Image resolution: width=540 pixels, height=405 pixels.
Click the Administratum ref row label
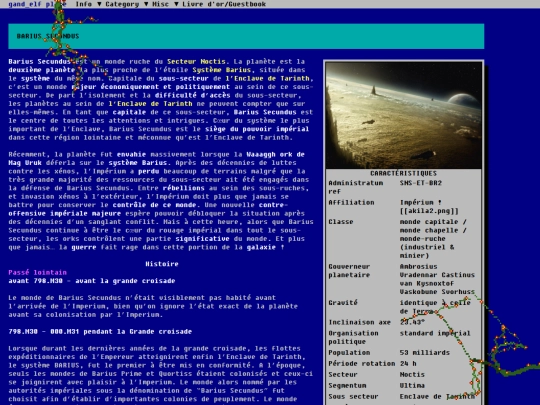tap(355, 187)
